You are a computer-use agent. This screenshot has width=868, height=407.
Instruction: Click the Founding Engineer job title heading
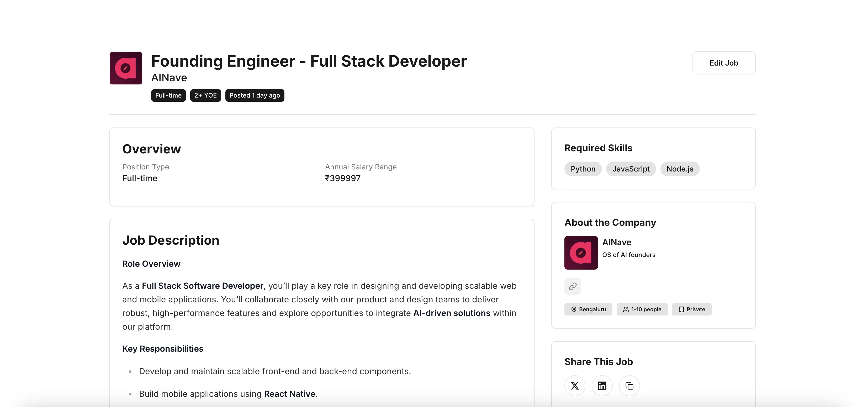point(309,61)
